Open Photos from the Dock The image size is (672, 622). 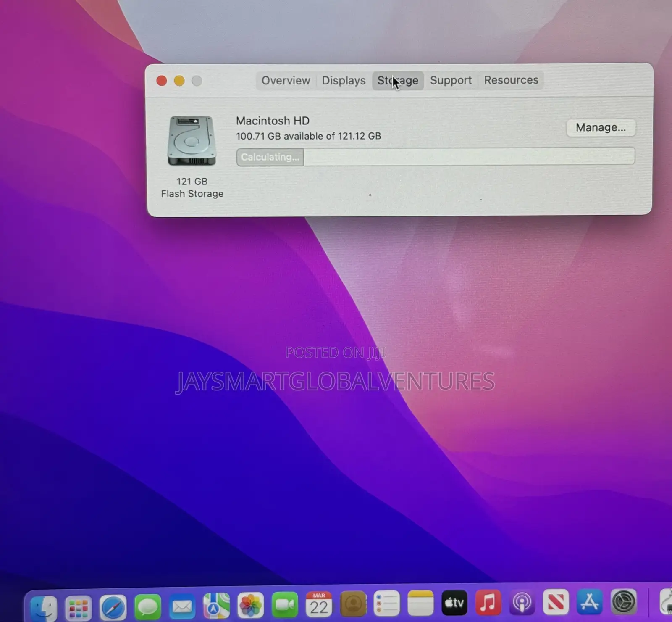point(250,606)
